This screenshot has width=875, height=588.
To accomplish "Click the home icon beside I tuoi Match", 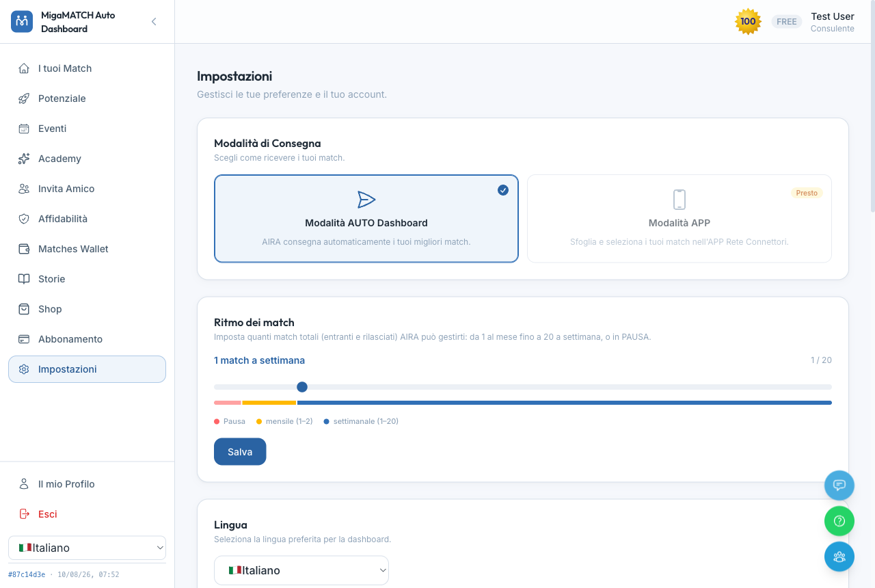I will pos(24,68).
